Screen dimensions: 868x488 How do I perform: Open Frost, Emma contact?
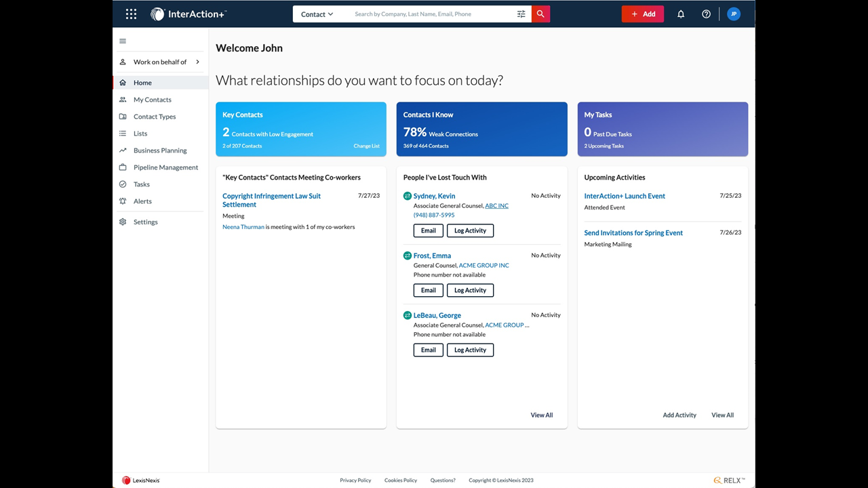432,256
